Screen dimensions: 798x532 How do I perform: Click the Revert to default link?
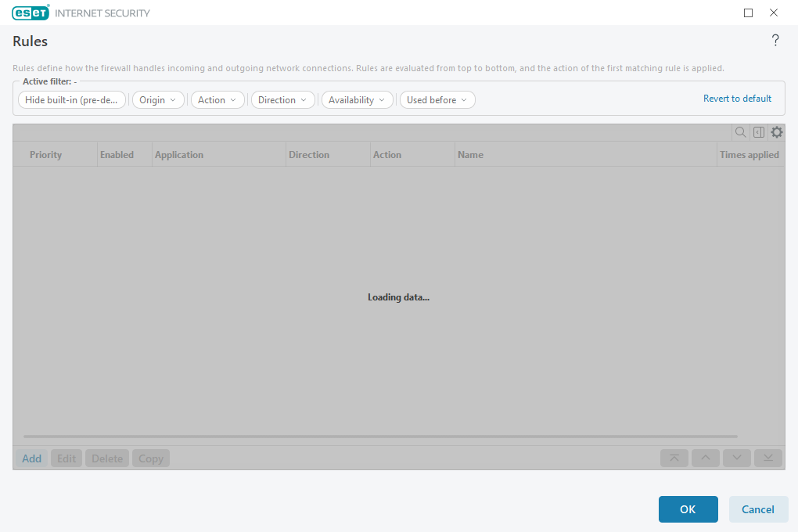[x=737, y=99]
